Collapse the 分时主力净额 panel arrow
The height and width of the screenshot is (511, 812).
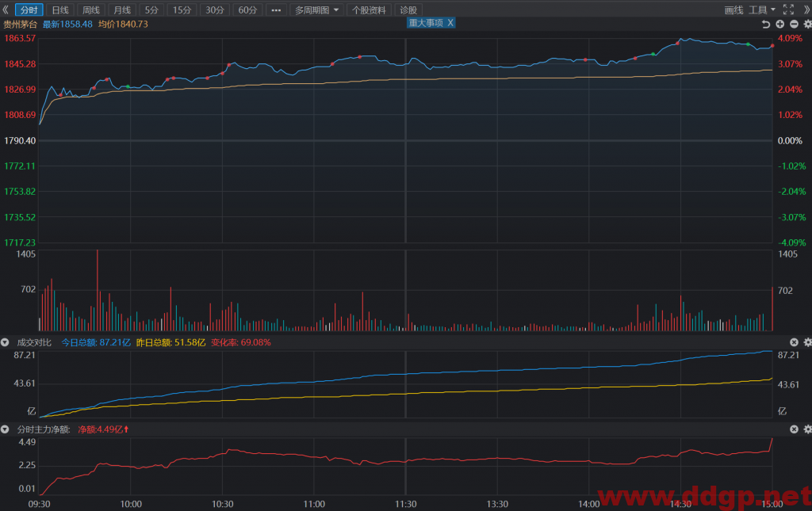[6, 429]
